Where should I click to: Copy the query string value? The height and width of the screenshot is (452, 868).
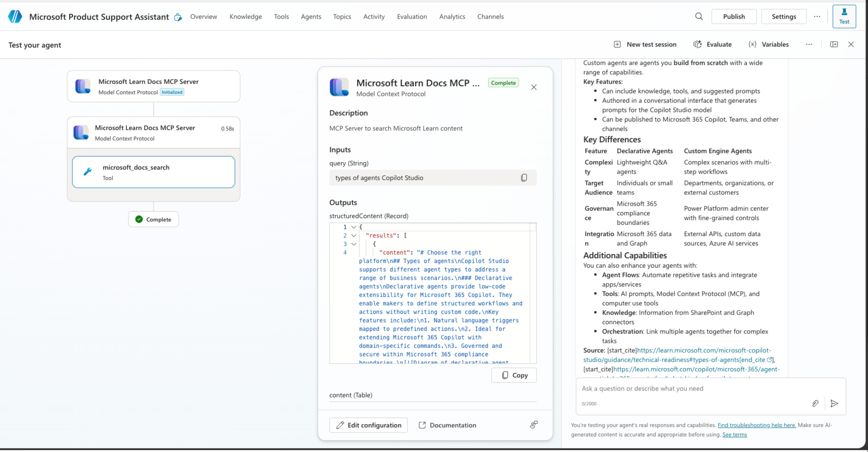(x=524, y=178)
